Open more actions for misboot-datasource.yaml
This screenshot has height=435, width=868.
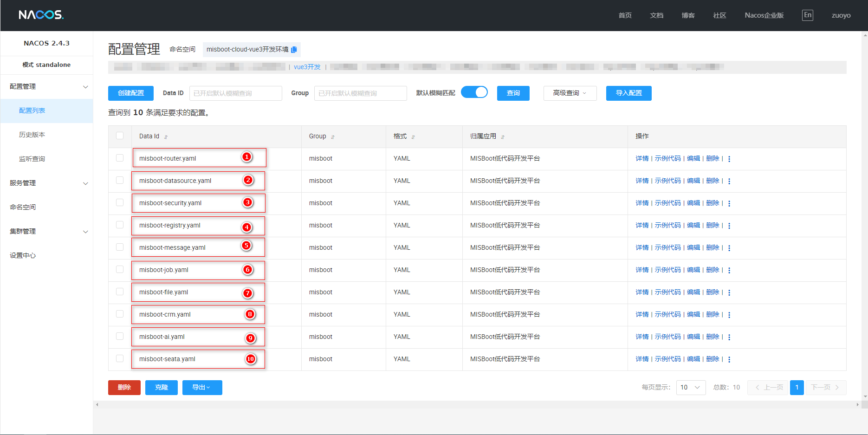[729, 181]
